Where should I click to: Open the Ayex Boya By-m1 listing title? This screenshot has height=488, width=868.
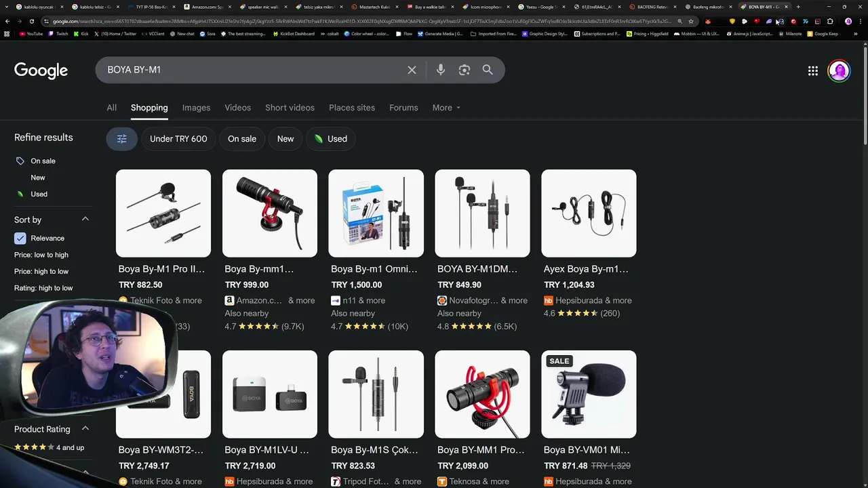[586, 269]
